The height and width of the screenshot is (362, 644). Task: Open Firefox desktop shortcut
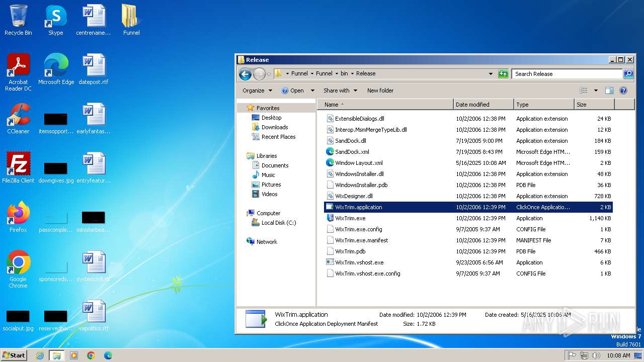[18, 218]
